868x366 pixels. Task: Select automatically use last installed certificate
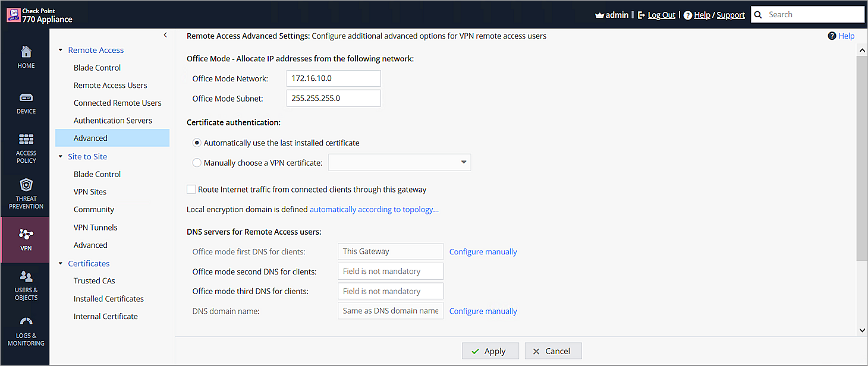coord(197,143)
